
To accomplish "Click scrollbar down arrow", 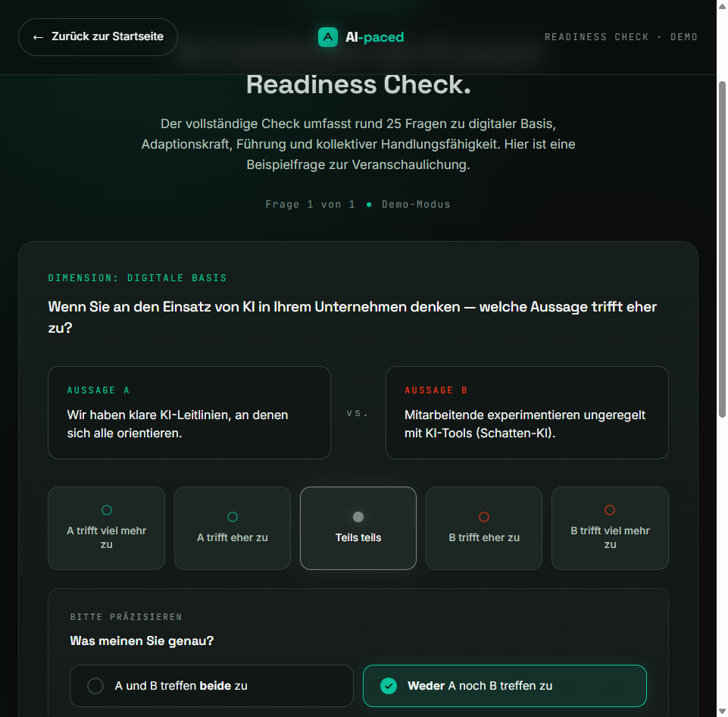I will click(x=722, y=712).
